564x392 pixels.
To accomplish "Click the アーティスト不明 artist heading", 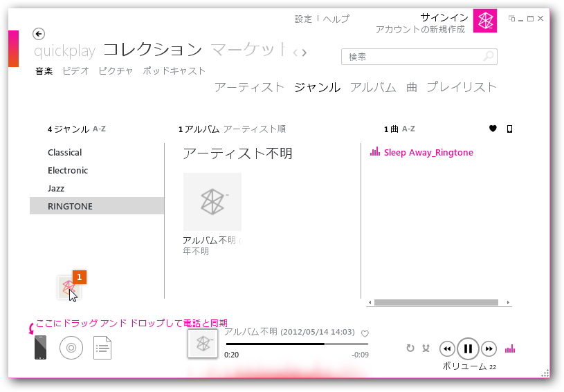I will tap(237, 153).
